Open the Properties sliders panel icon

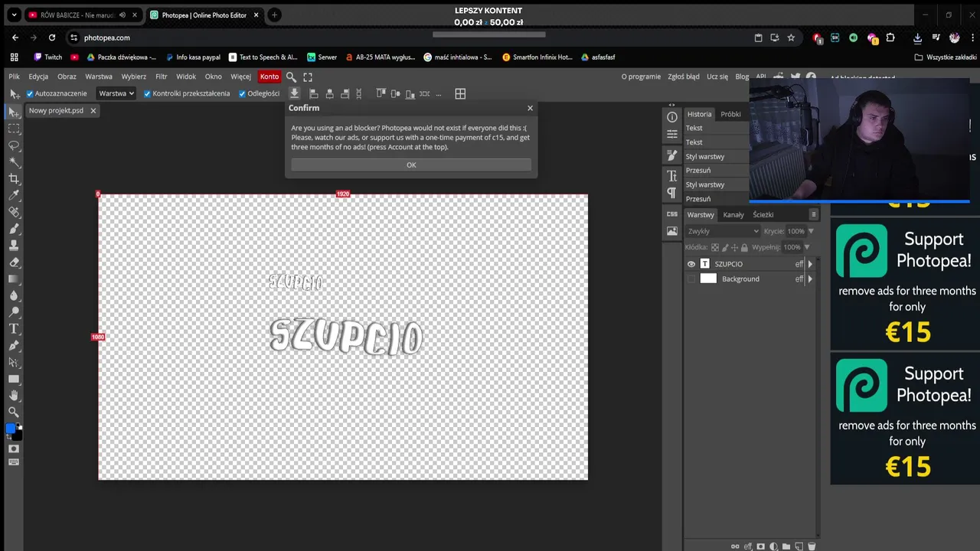[x=671, y=134]
